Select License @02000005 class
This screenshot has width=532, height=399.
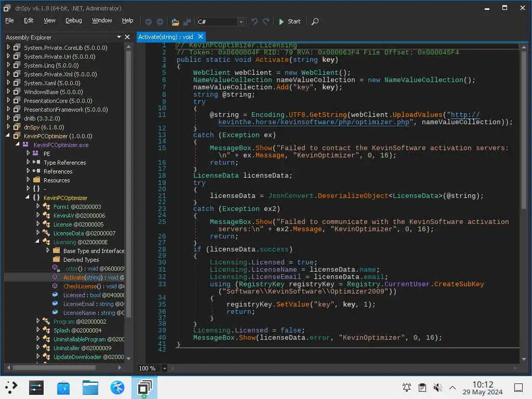pyautogui.click(x=78, y=224)
